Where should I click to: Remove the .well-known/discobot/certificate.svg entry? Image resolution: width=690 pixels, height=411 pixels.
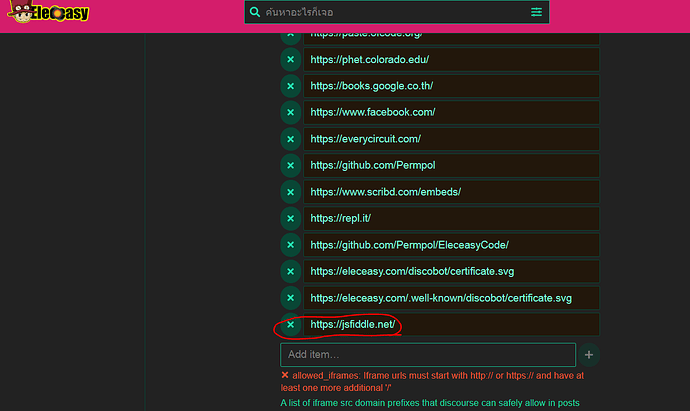click(x=290, y=298)
